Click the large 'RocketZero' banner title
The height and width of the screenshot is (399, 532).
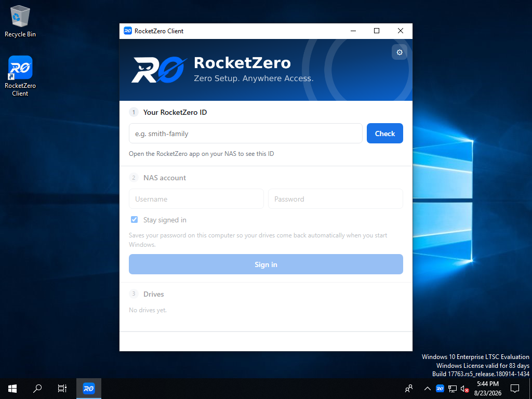pos(242,63)
